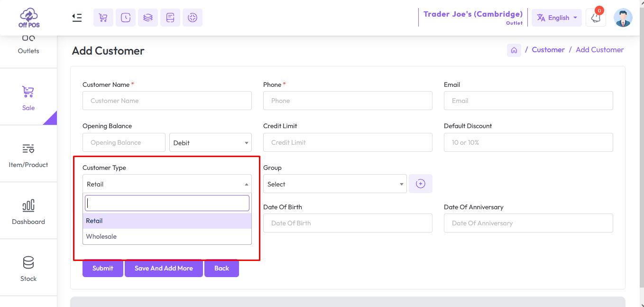
Task: Click the shopping cart icon in top toolbar
Action: (103, 18)
